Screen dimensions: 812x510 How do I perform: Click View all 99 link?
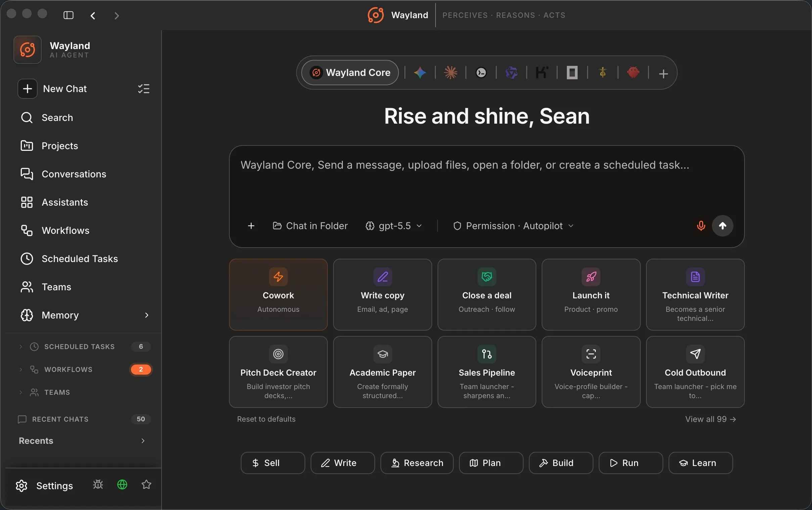pos(711,419)
